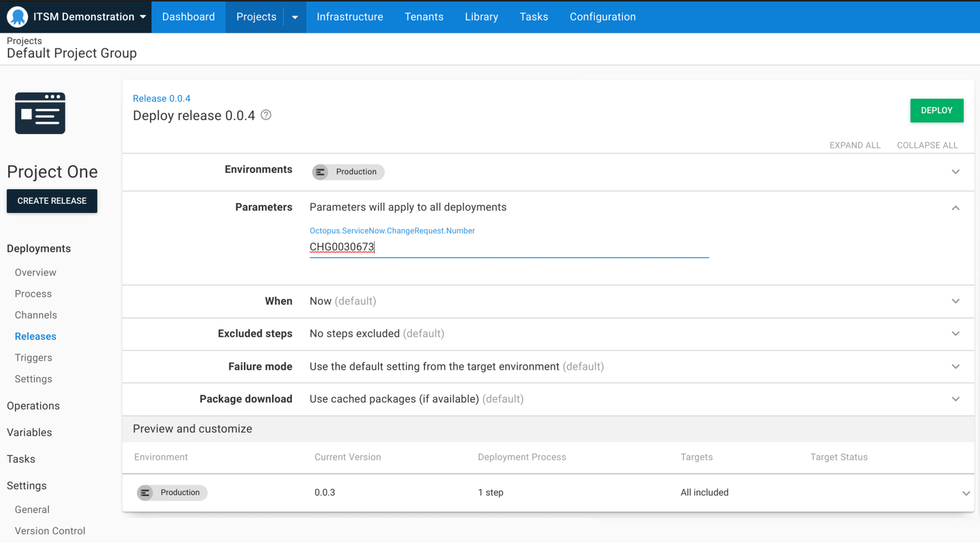This screenshot has height=543, width=980.
Task: Expand the When section
Action: (955, 301)
